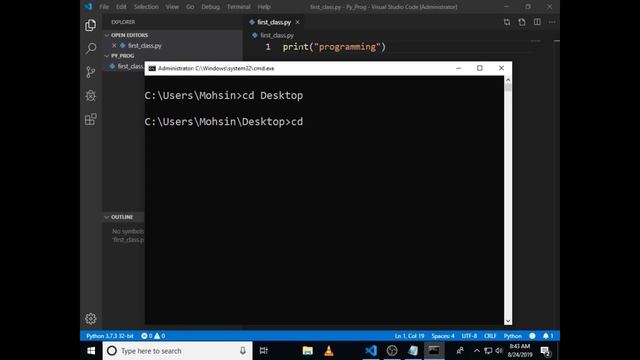Click the feedback smiley in status bar

coord(532,336)
